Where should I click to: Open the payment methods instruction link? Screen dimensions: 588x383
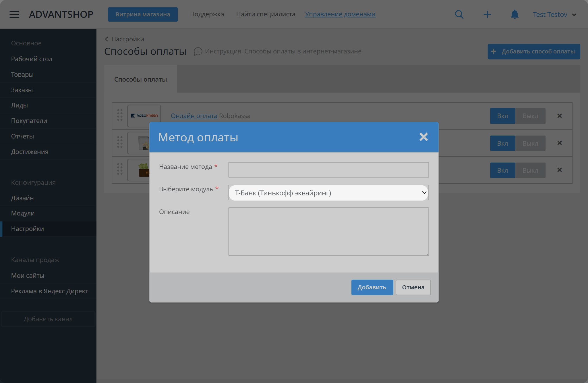tap(283, 51)
